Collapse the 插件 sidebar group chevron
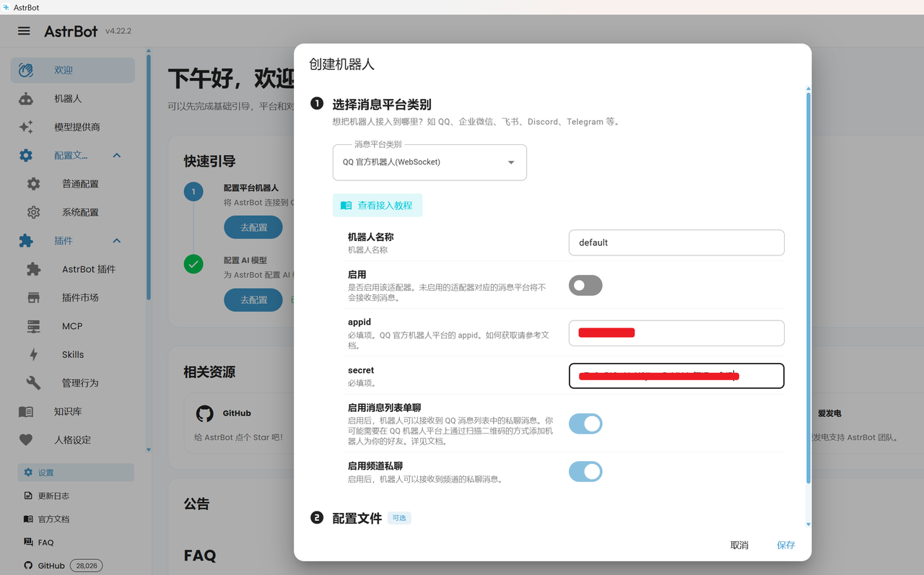The height and width of the screenshot is (575, 924). pyautogui.click(x=117, y=241)
